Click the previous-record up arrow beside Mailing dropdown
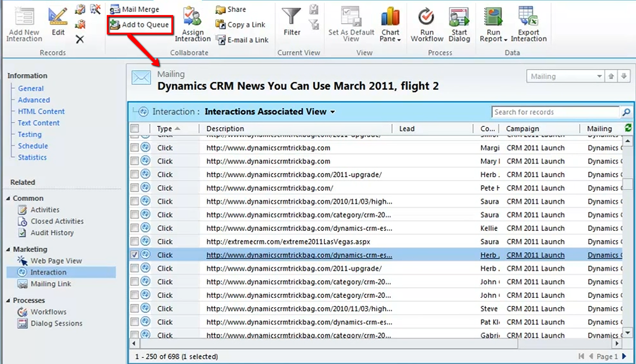 [611, 76]
